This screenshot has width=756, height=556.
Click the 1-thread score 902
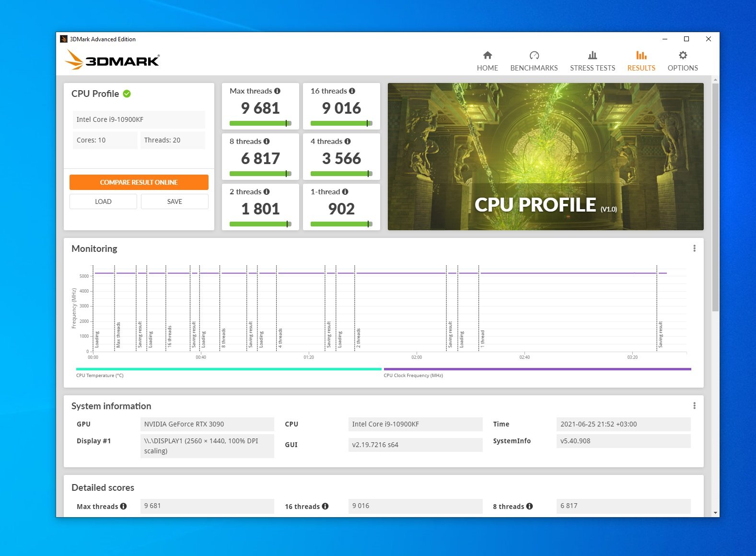341,209
